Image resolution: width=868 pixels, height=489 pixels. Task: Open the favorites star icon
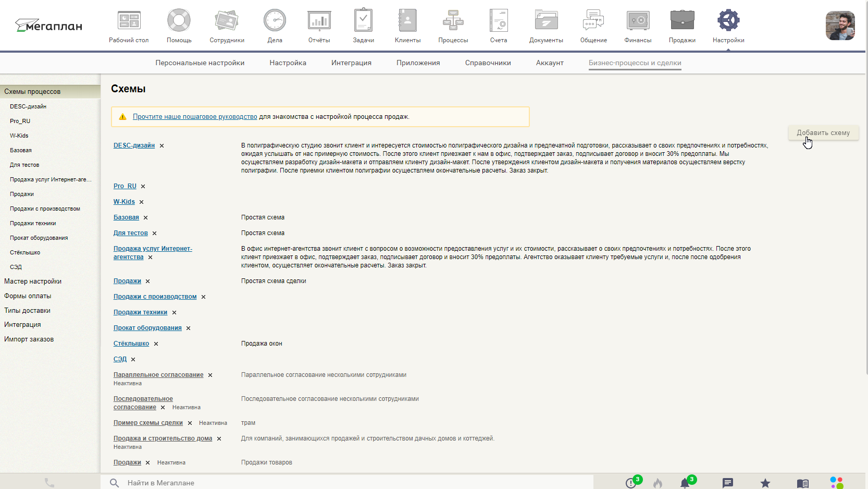765,483
